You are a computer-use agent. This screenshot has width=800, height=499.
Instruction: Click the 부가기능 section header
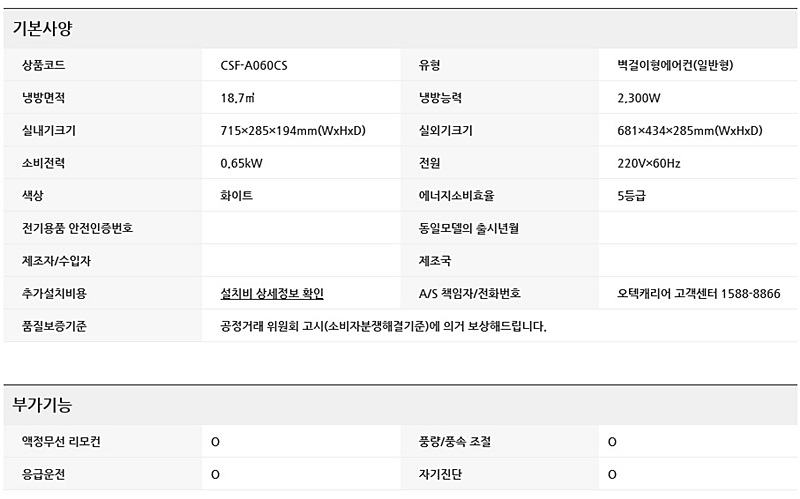pos(42,405)
